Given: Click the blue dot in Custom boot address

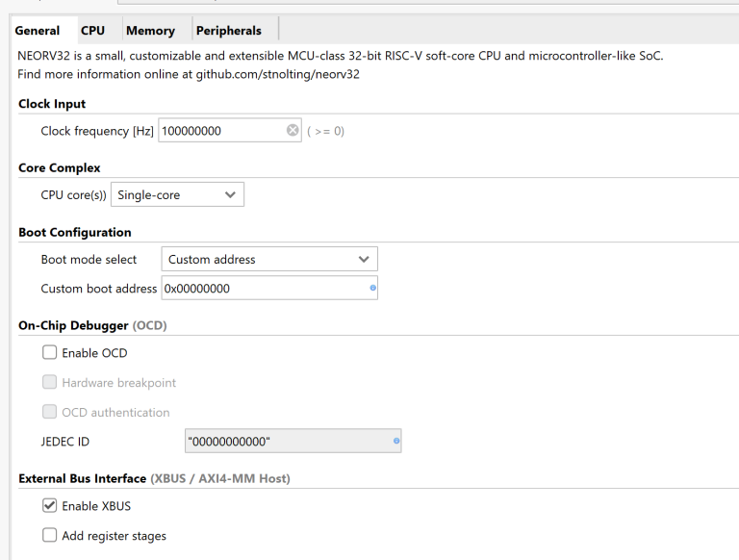Looking at the screenshot, I should [x=372, y=289].
